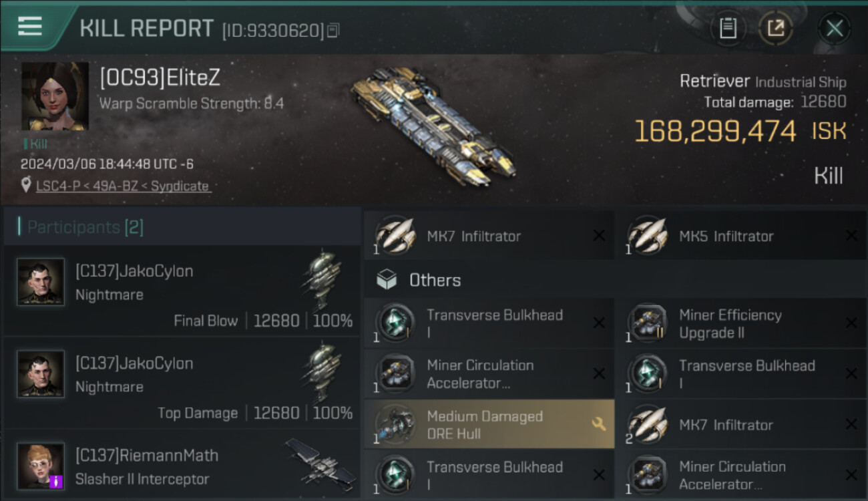View EliteZ's pilot portrait
868x501 pixels.
click(x=55, y=96)
